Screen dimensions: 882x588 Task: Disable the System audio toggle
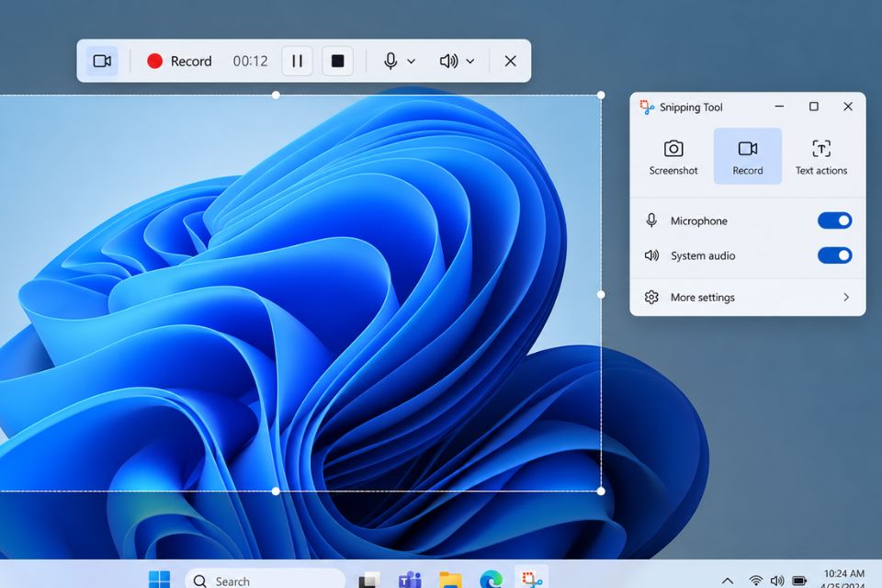click(x=835, y=255)
